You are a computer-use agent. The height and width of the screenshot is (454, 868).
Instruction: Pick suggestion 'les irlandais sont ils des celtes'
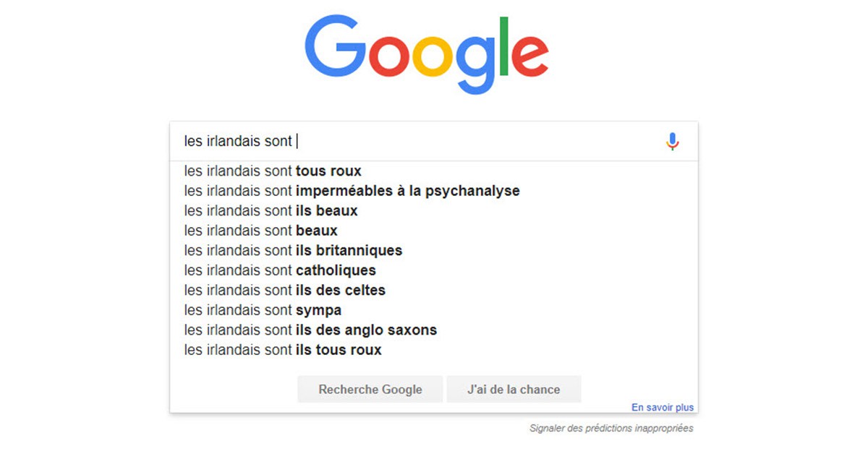pyautogui.click(x=284, y=290)
